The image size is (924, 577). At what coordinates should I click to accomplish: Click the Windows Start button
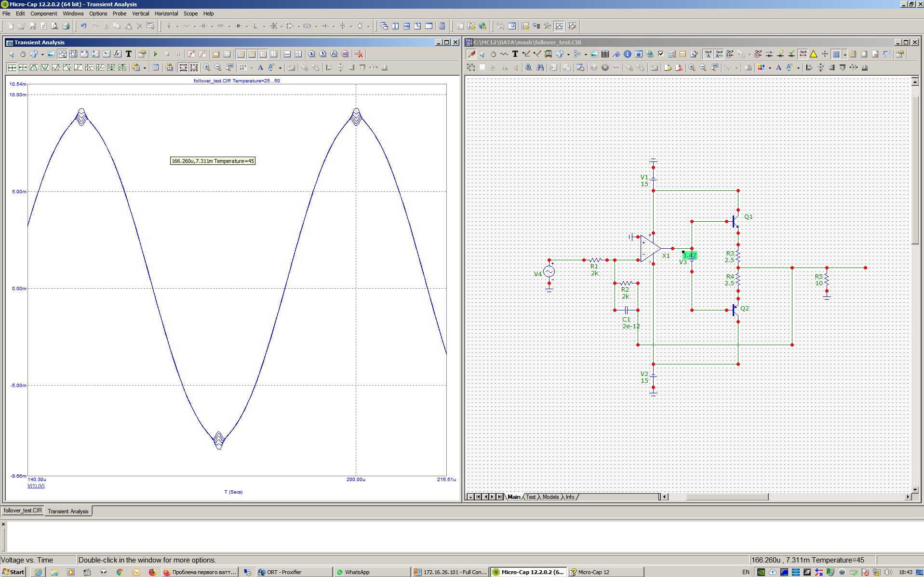[x=13, y=572]
